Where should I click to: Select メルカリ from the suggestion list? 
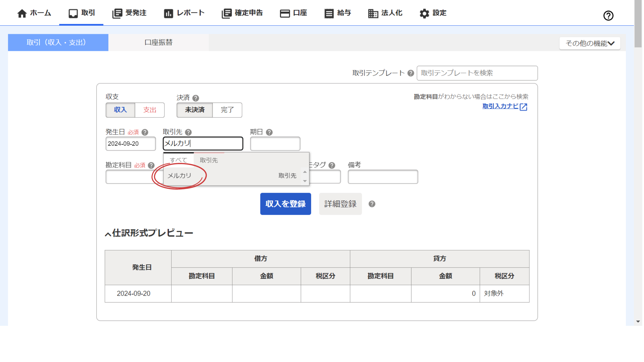pyautogui.click(x=179, y=176)
